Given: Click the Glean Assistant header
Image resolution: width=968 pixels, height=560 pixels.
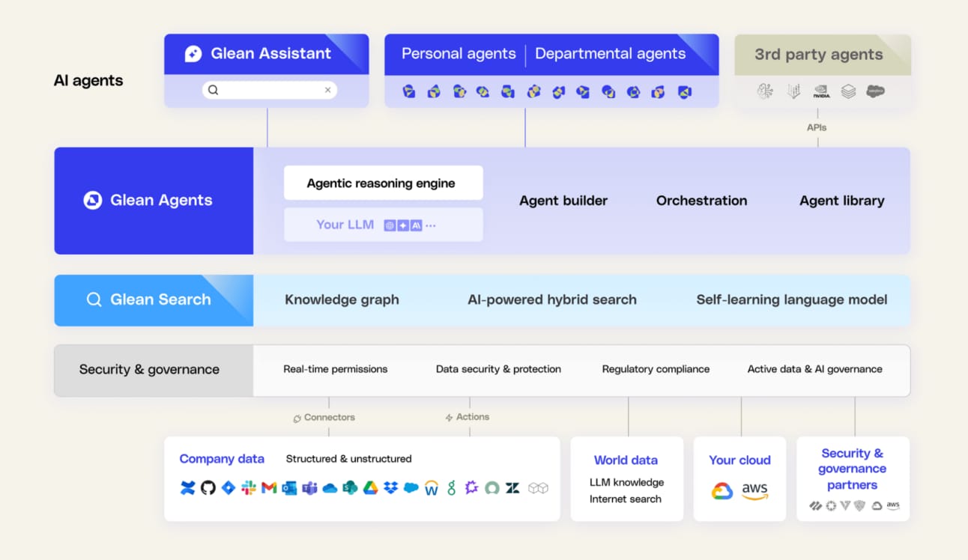Looking at the screenshot, I should 266,54.
